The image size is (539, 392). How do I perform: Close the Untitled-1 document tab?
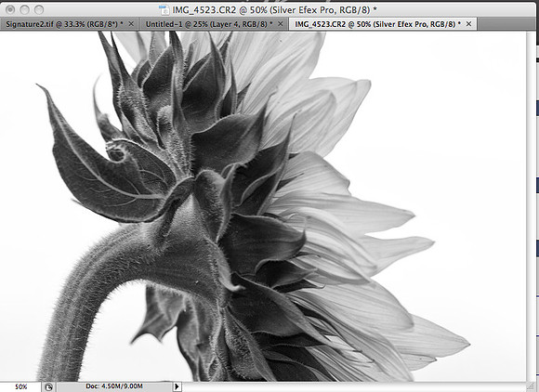click(x=280, y=24)
